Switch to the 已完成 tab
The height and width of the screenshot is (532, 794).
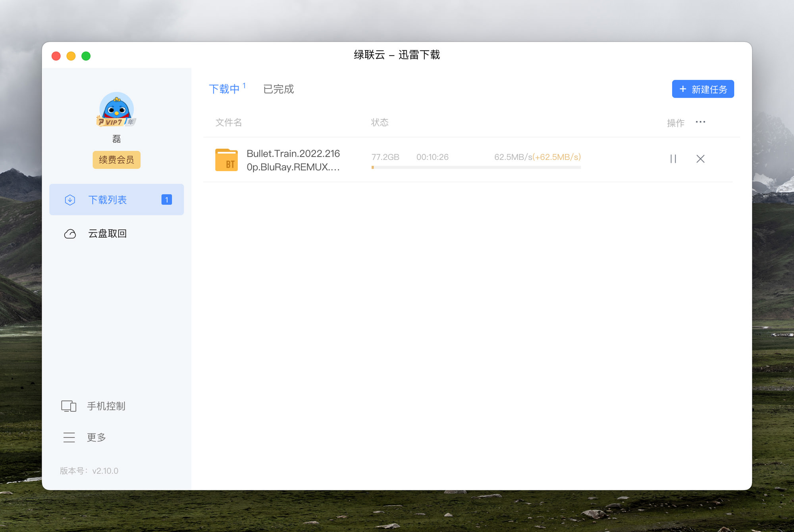point(278,89)
